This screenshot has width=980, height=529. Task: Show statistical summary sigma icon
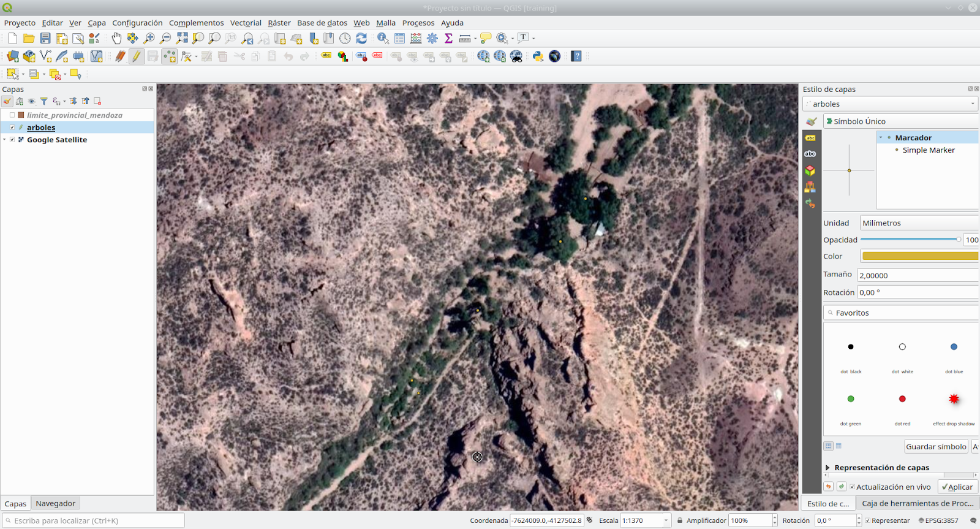point(448,38)
